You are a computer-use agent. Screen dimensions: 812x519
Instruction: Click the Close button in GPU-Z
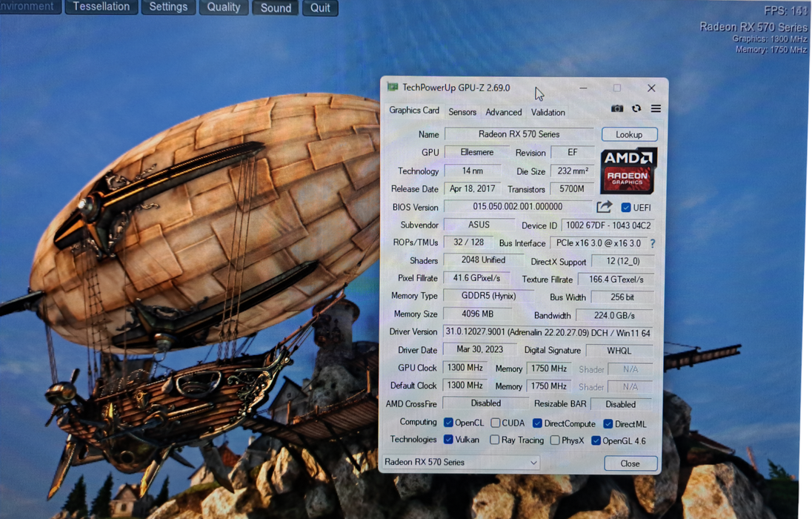click(x=630, y=463)
